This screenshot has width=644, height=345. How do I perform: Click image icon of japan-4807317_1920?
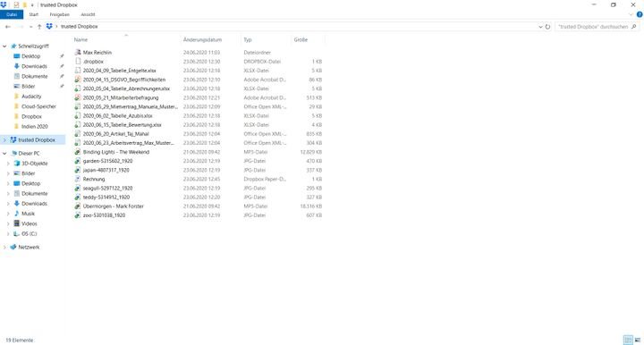point(78,170)
